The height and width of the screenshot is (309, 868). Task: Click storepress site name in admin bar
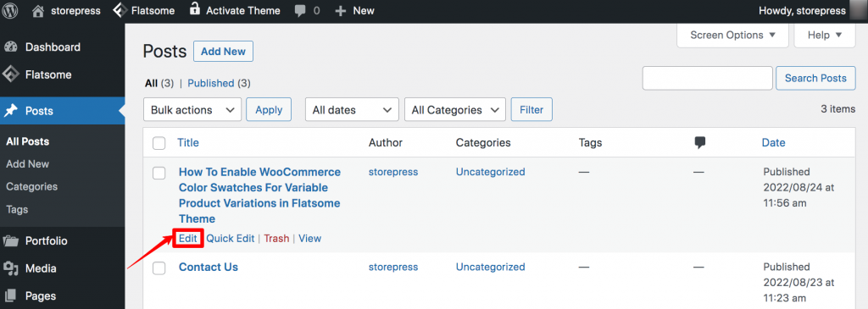coord(75,10)
